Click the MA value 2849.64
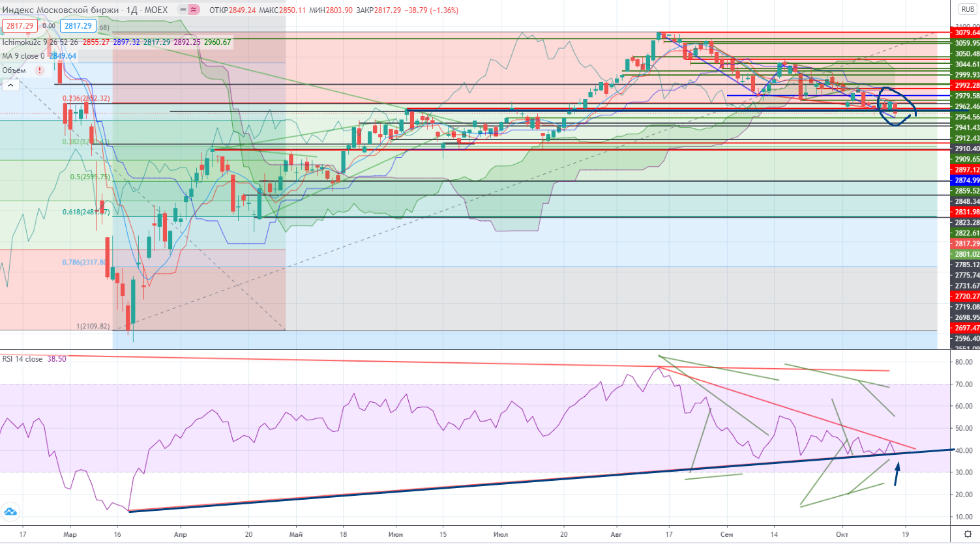 63,56
